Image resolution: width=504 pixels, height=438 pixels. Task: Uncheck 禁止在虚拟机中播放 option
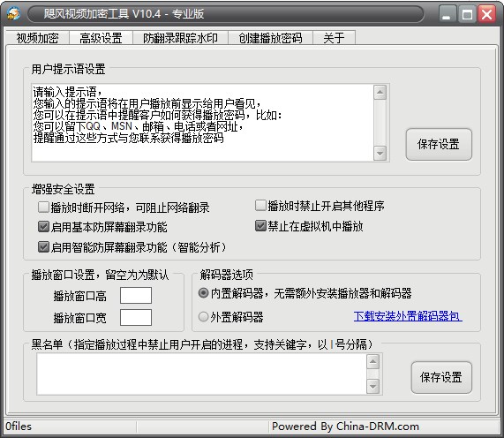[x=260, y=226]
